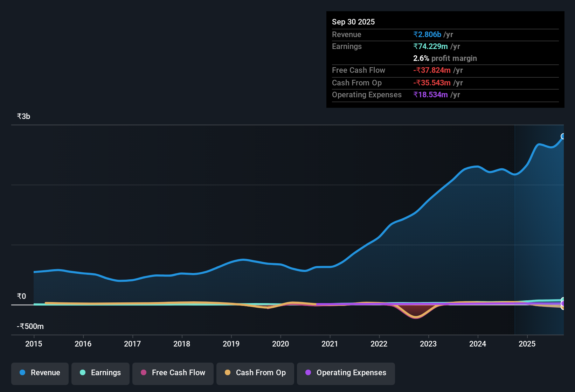This screenshot has height=392, width=575.
Task: Click the ₹3b axis label
Action: tap(23, 116)
